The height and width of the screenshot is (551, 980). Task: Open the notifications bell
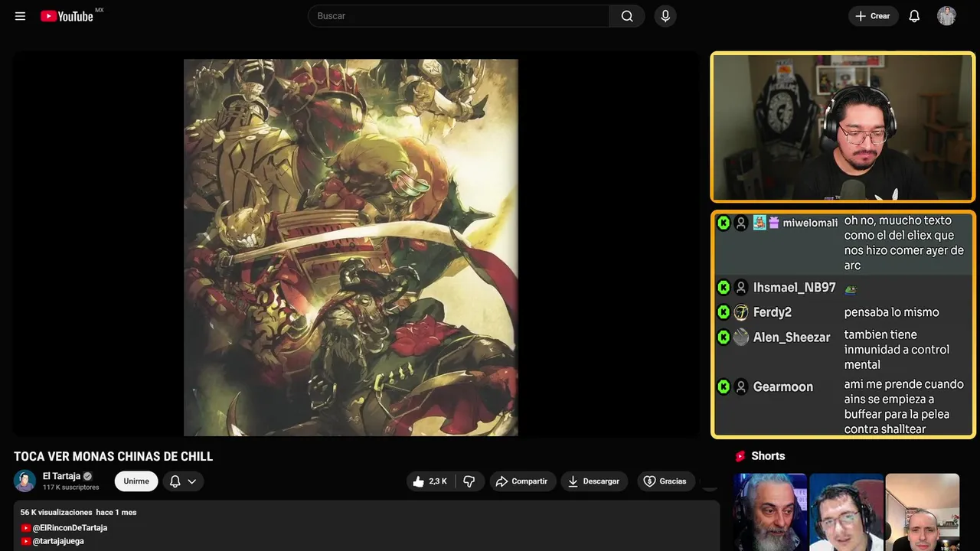point(914,16)
